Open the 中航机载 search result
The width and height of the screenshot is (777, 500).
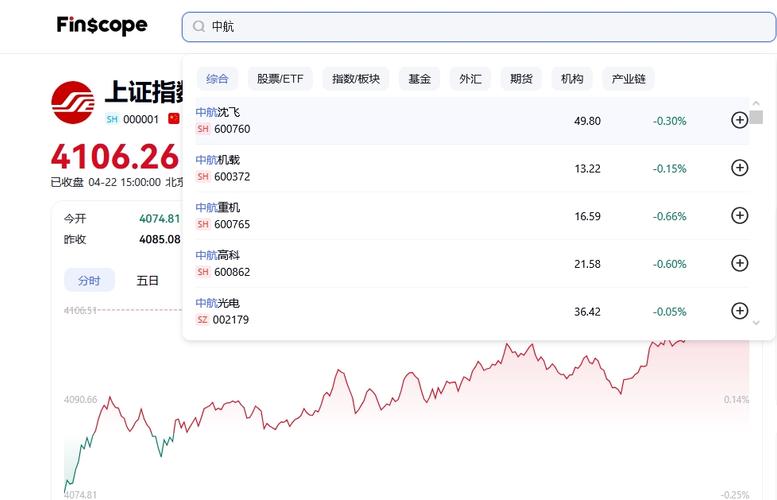click(x=472, y=168)
